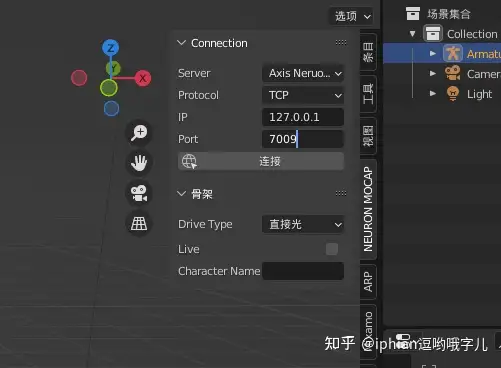Click the Light object icon in outliner

point(453,94)
